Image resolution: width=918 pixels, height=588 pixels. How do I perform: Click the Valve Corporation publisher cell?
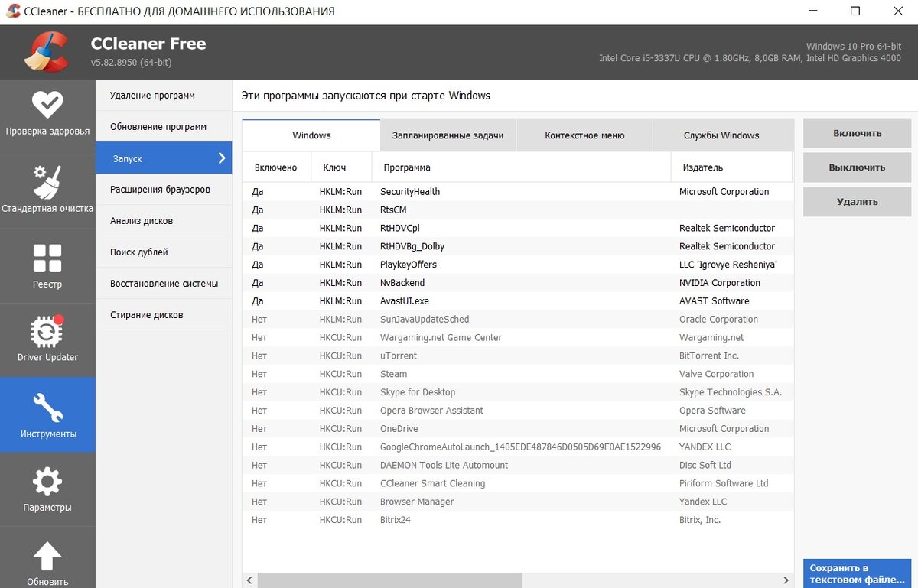(x=717, y=374)
